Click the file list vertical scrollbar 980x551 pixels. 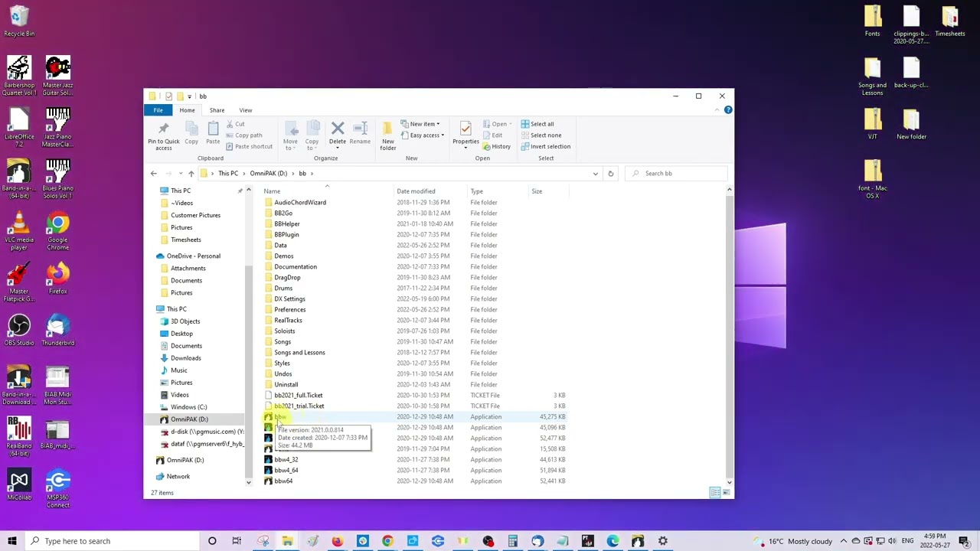pyautogui.click(x=729, y=336)
